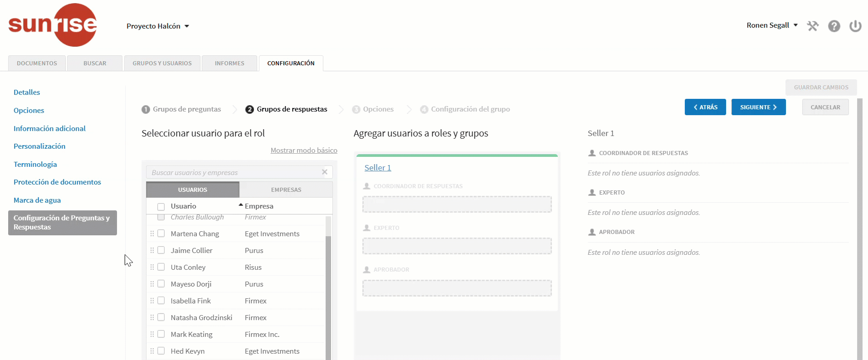The width and height of the screenshot is (868, 360).
Task: Click the company Eget Investments for Martena Chang
Action: pyautogui.click(x=272, y=234)
